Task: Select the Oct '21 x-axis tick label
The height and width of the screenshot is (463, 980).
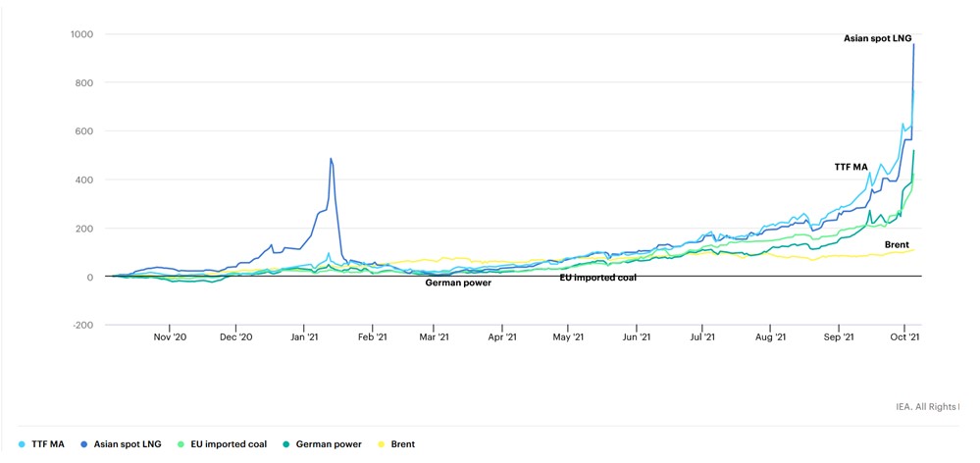Action: (x=903, y=335)
